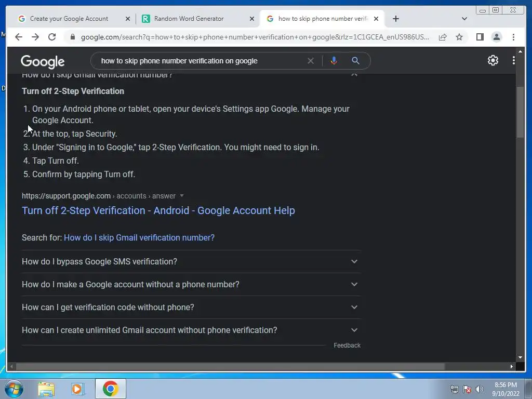This screenshot has width=532, height=399.
Task: Bookmark this page with the star icon
Action: (459, 37)
